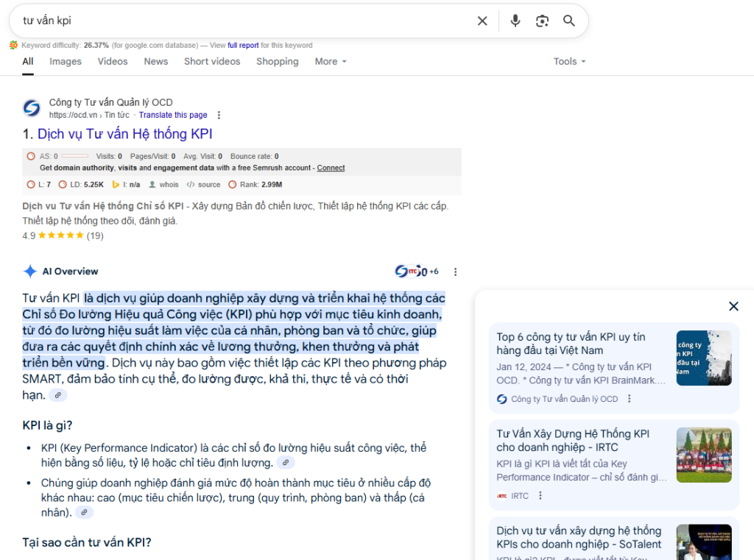The height and width of the screenshot is (560, 754).
Task: Click the AI Overview sparkle icon
Action: coord(29,271)
